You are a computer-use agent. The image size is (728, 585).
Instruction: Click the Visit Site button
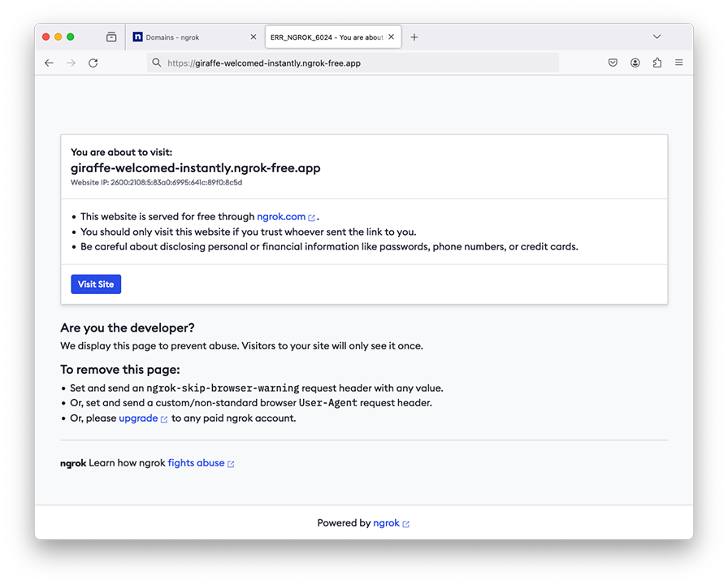pyautogui.click(x=96, y=284)
